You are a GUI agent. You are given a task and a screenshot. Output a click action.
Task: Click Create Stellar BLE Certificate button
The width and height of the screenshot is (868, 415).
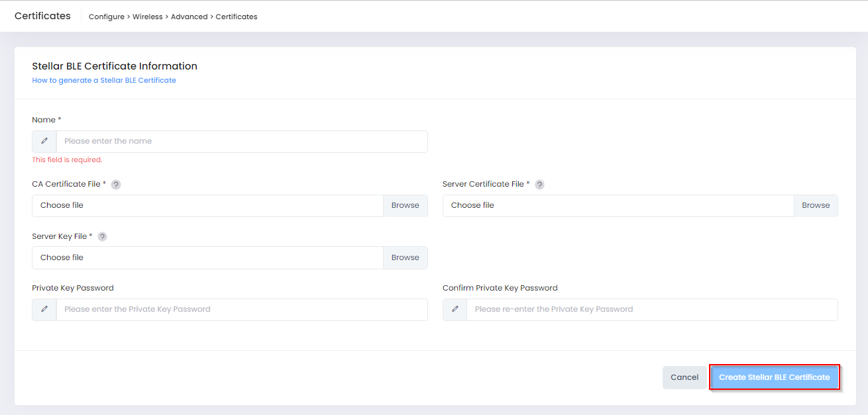pyautogui.click(x=774, y=377)
